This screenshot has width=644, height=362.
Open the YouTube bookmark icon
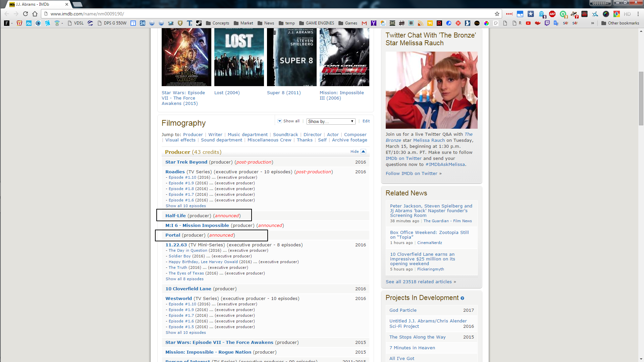[x=528, y=23]
